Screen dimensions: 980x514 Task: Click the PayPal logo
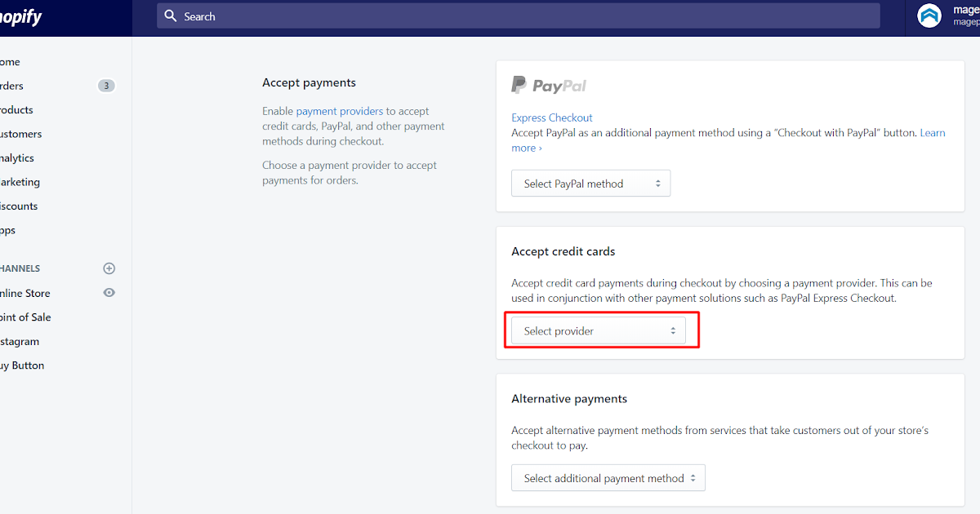coord(549,85)
